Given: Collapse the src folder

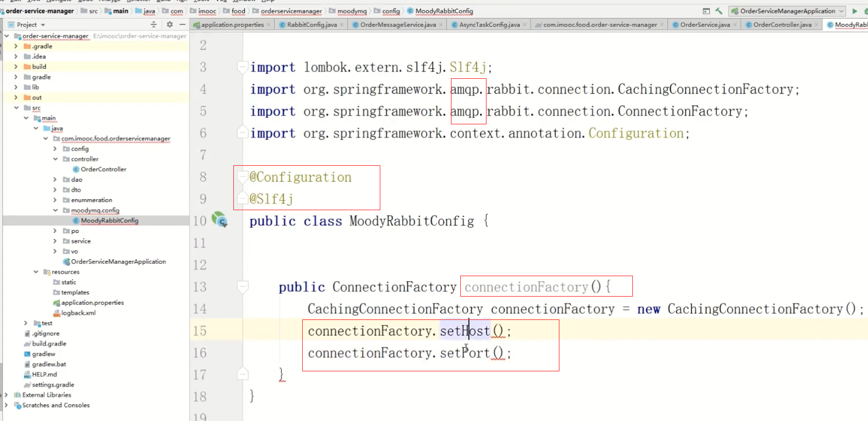Looking at the screenshot, I should pos(16,108).
